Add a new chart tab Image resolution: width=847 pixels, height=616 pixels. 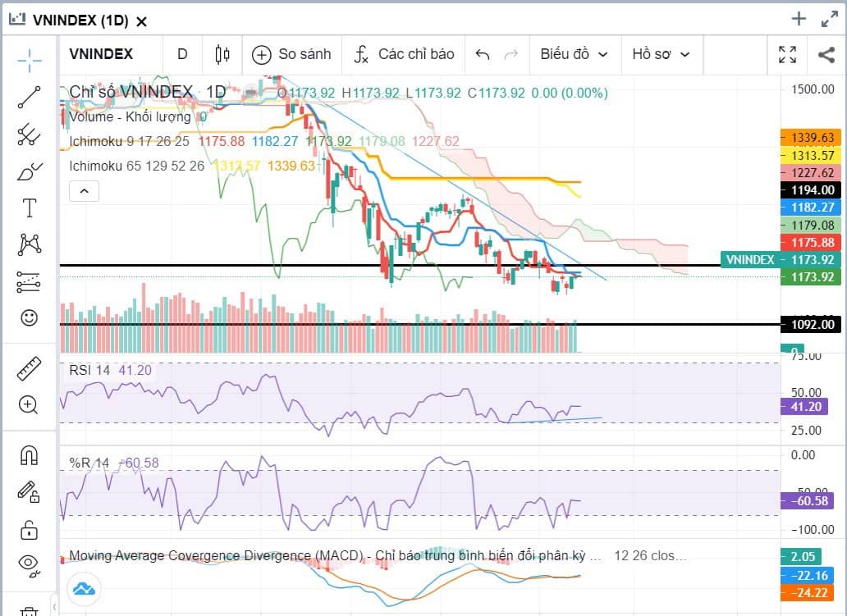coord(799,20)
